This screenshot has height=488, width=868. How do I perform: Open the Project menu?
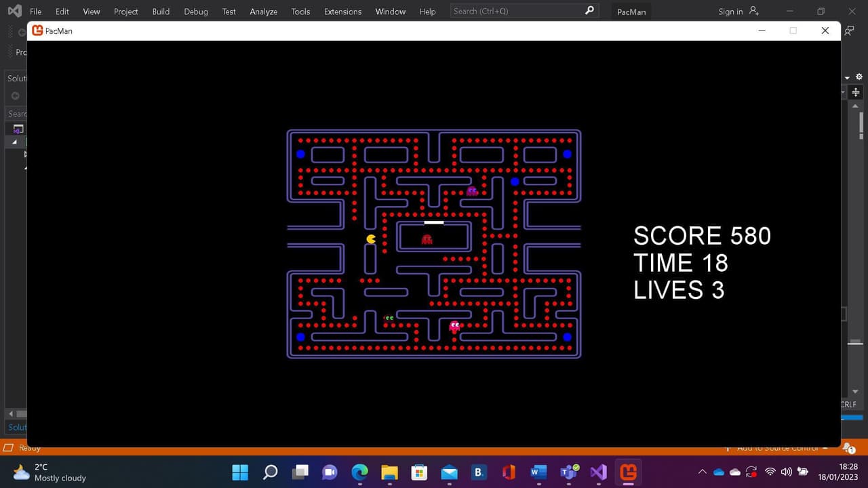[125, 12]
